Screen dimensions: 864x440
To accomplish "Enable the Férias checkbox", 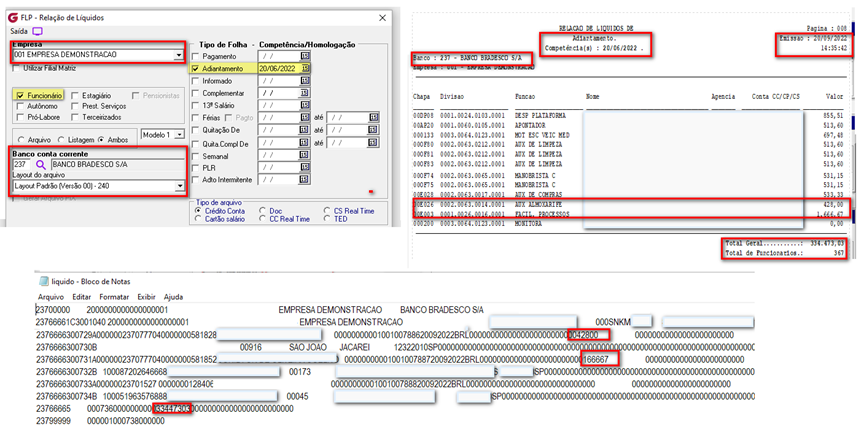I will [x=196, y=118].
